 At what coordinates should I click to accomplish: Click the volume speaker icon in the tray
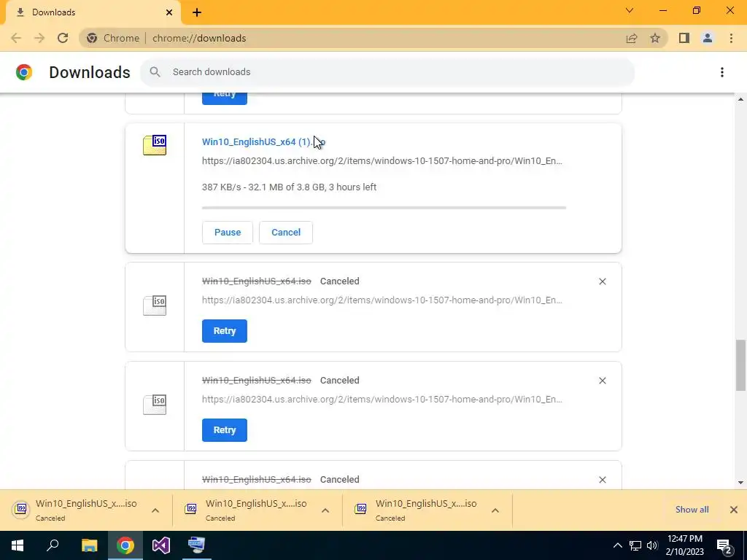tap(652, 545)
